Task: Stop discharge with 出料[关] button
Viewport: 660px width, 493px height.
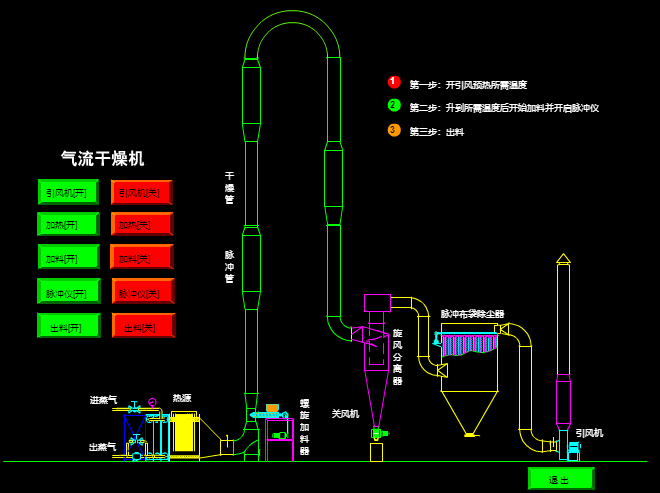Action: click(144, 325)
